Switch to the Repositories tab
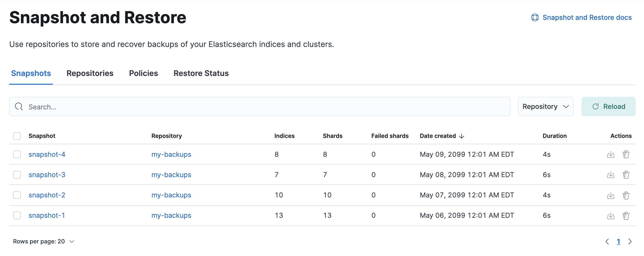Image resolution: width=644 pixels, height=256 pixels. [x=90, y=73]
